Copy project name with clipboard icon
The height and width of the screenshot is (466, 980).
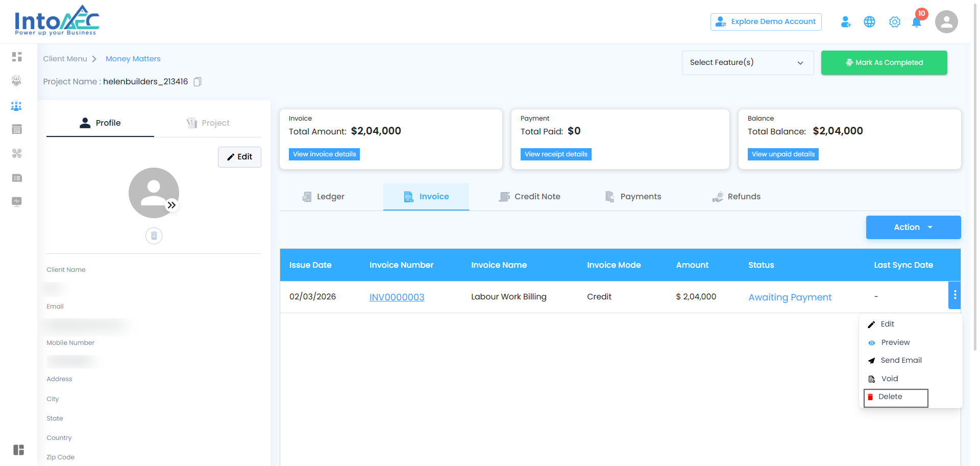click(x=198, y=82)
